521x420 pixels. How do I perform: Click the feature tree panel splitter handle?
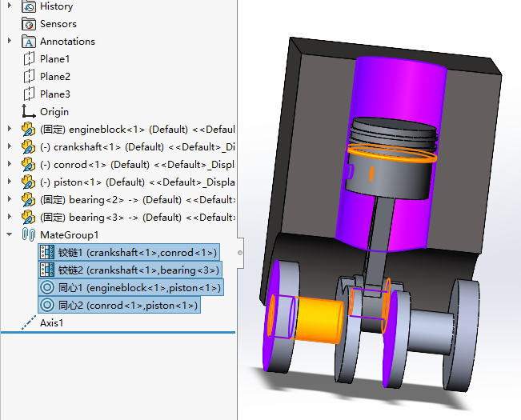(239, 253)
